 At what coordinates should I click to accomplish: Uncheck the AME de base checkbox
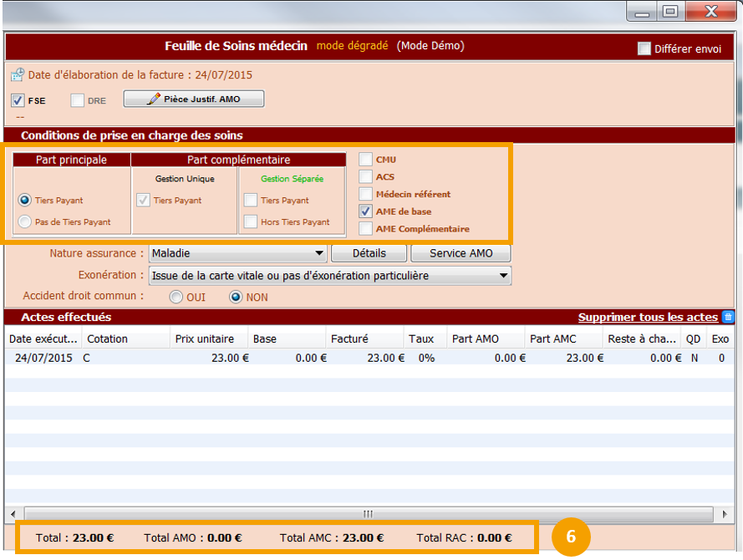pos(365,211)
